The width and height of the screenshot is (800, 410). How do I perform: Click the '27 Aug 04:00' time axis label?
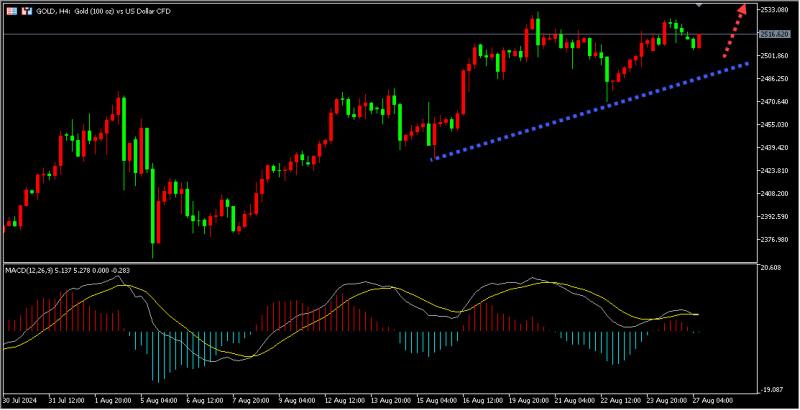click(x=713, y=399)
